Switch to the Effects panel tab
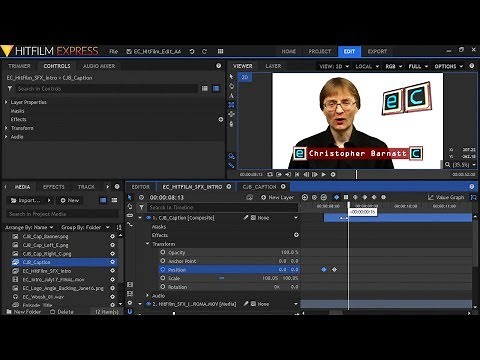Screen dimensions: 480x360 54,187
